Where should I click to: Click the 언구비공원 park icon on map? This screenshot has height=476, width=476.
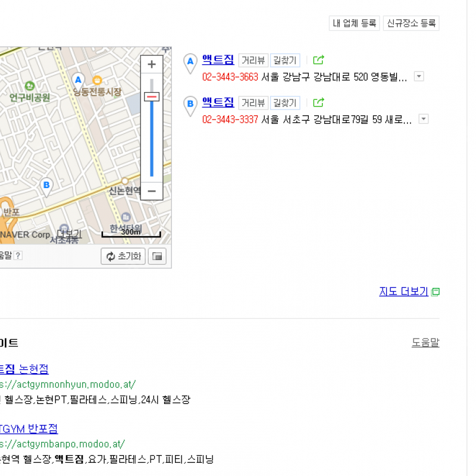(x=30, y=86)
